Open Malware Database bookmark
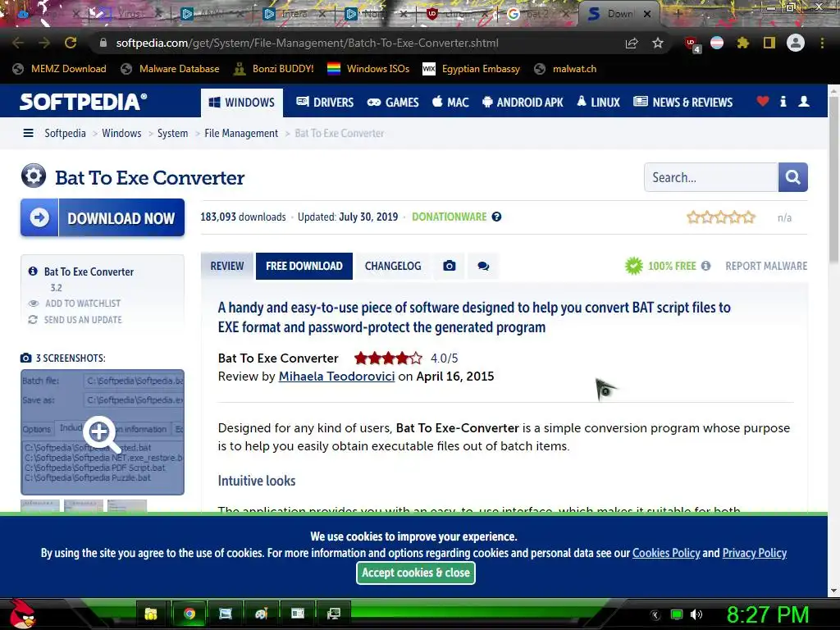This screenshot has height=630, width=840. pyautogui.click(x=171, y=69)
